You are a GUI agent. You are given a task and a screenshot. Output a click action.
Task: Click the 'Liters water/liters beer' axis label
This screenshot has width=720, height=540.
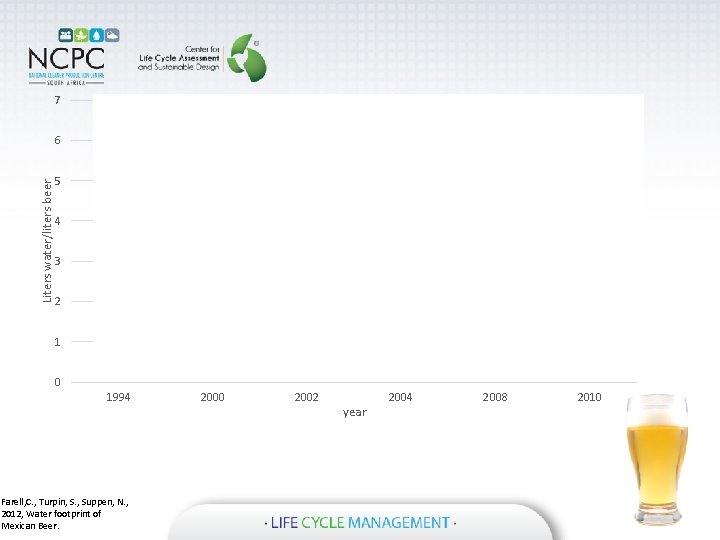47,241
